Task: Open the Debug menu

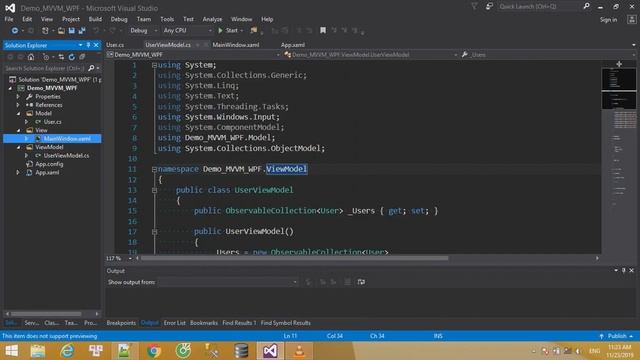Action: 119,19
